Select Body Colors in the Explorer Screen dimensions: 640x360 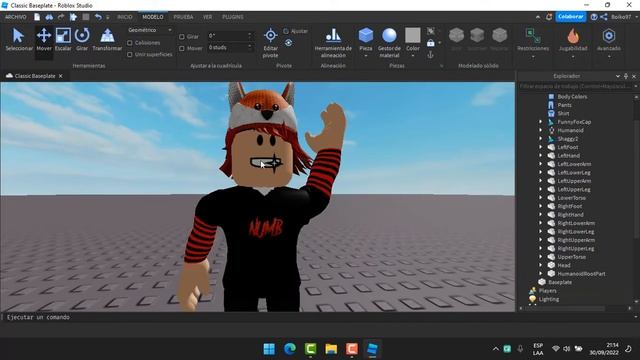[572, 97]
